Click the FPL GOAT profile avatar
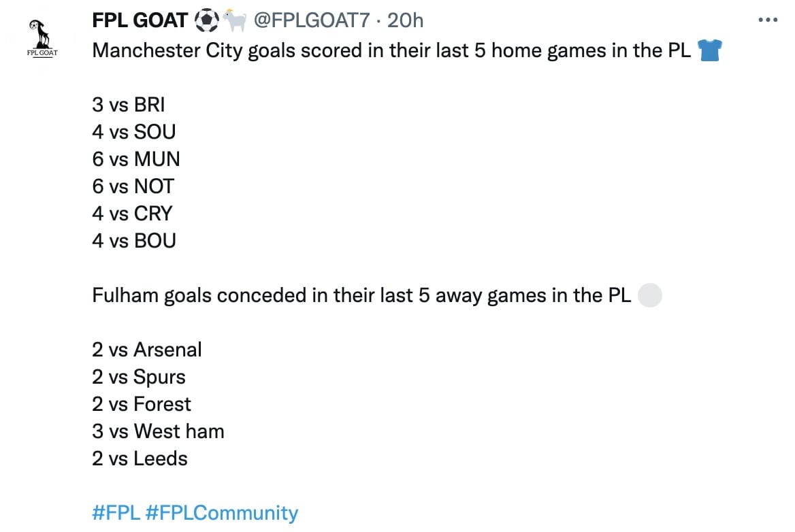This screenshot has height=532, width=795. tap(42, 39)
